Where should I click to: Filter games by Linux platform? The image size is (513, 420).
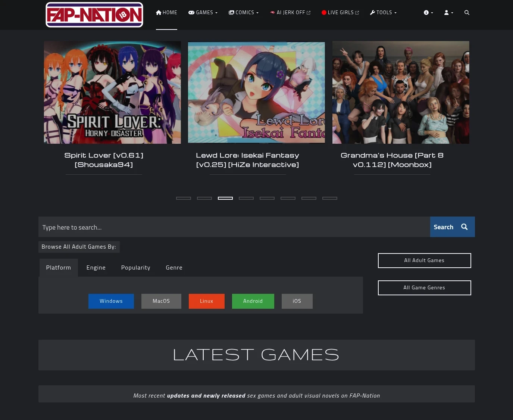click(207, 301)
